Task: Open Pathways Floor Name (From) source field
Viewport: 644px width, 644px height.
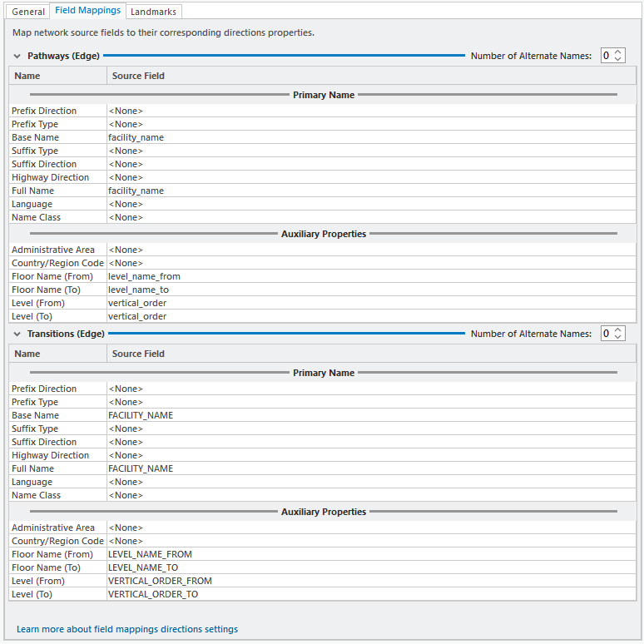Action: pos(370,276)
